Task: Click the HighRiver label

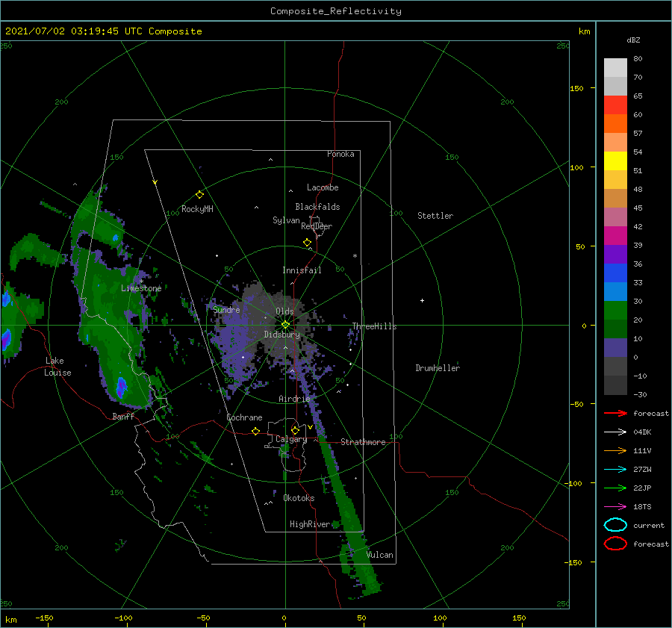Action: (310, 524)
